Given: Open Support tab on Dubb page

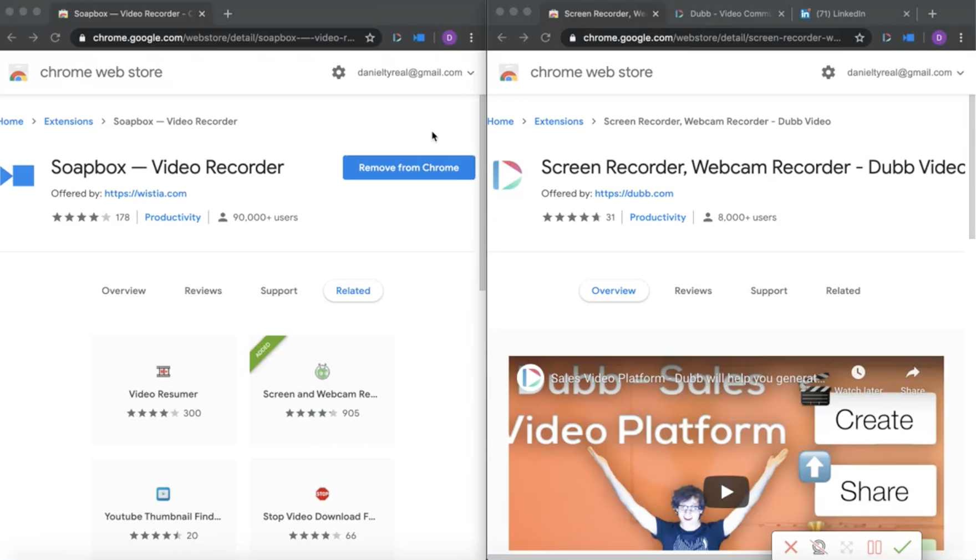Looking at the screenshot, I should [x=769, y=291].
